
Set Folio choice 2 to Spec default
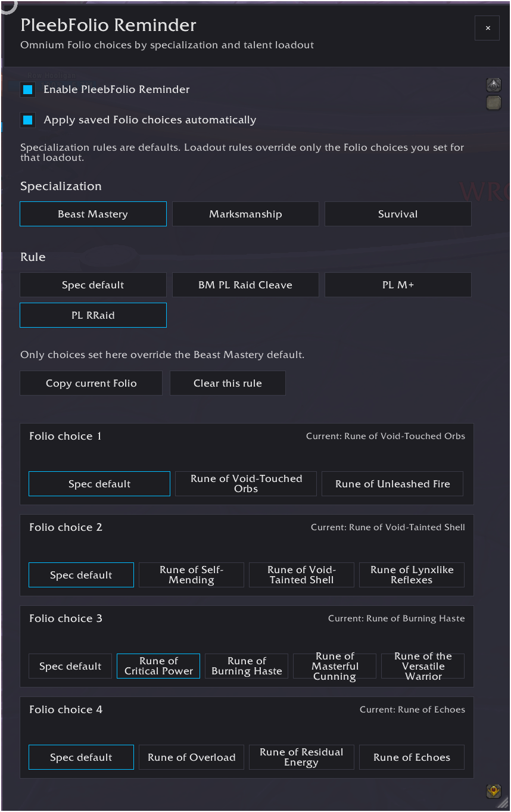(81, 575)
